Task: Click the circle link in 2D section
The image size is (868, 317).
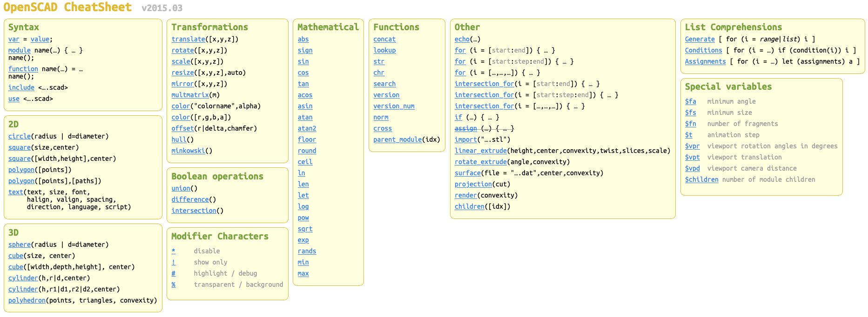Action: pyautogui.click(x=20, y=137)
